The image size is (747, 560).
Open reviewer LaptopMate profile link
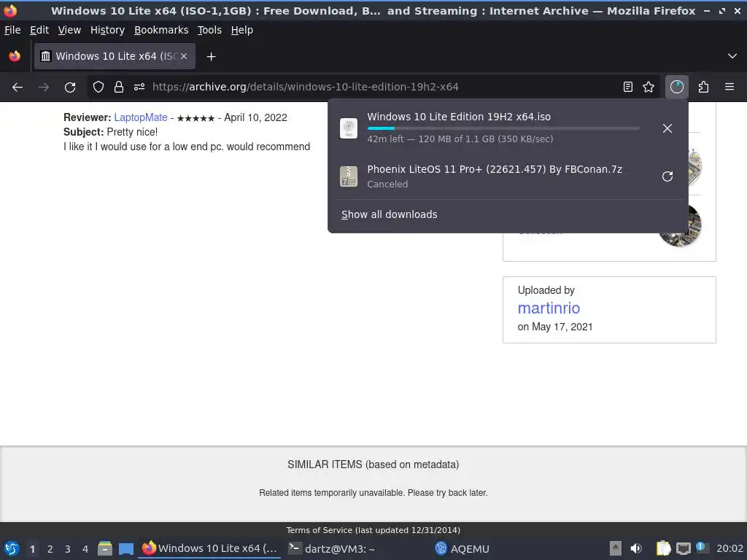(141, 117)
